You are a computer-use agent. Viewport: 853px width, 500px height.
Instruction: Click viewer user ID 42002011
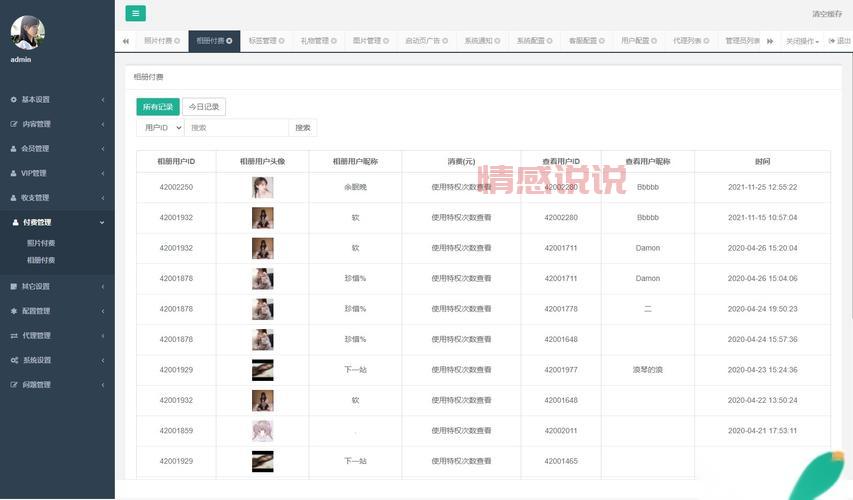click(x=561, y=431)
